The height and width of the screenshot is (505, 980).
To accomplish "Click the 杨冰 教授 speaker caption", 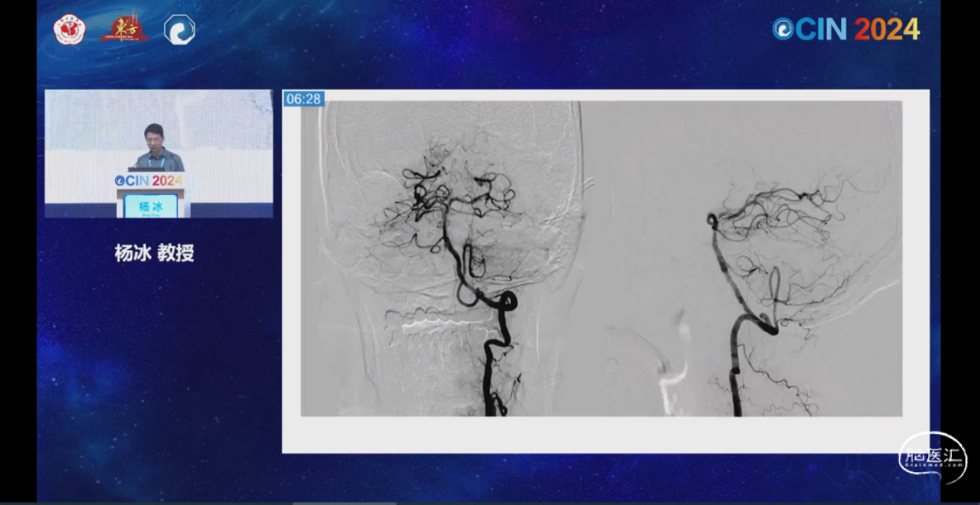I will (154, 254).
